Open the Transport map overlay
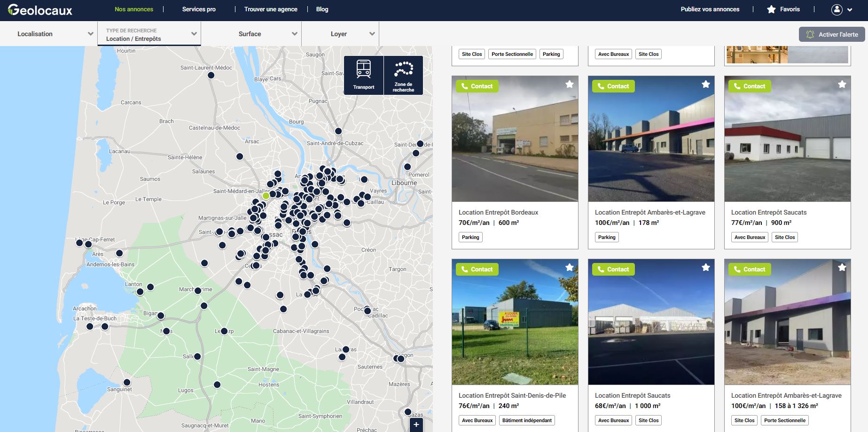The height and width of the screenshot is (432, 868). [x=363, y=75]
